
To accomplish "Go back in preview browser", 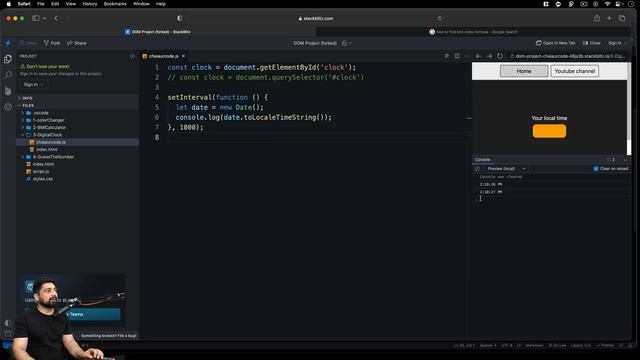I will click(x=478, y=56).
